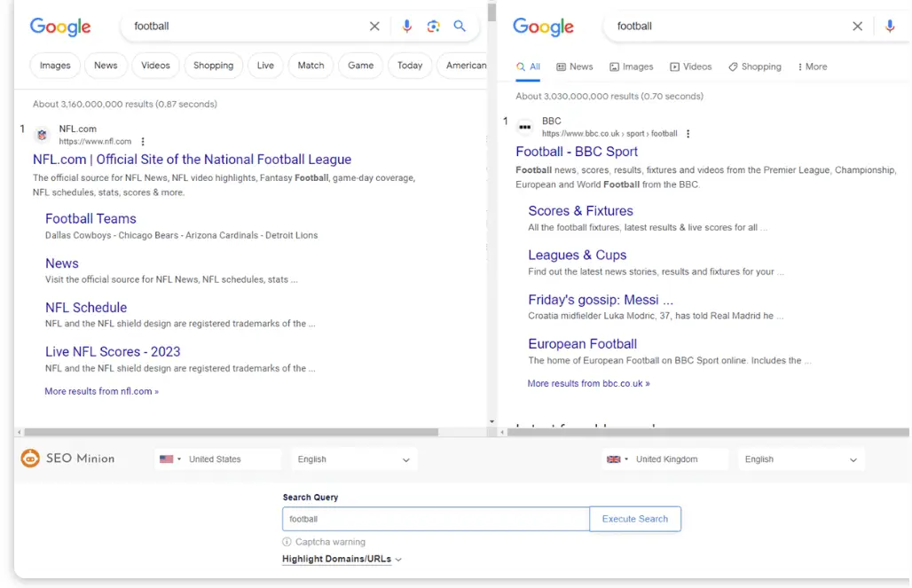Switch to the Images tab, right pane
Viewport: 912px width, 588px height.
click(631, 67)
